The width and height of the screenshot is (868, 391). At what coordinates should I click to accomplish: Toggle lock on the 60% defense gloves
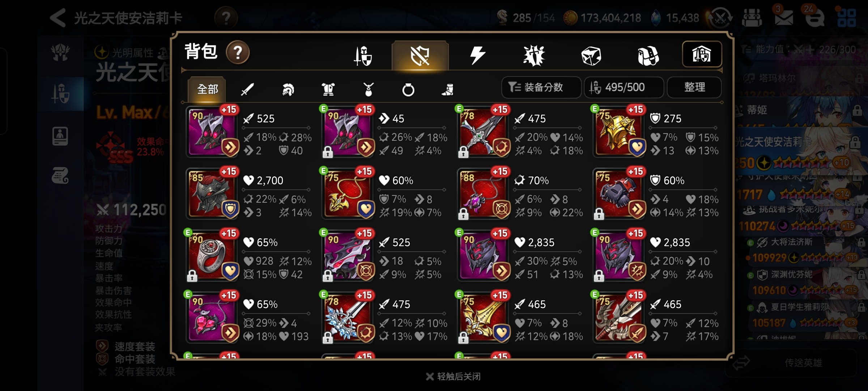coord(599,214)
